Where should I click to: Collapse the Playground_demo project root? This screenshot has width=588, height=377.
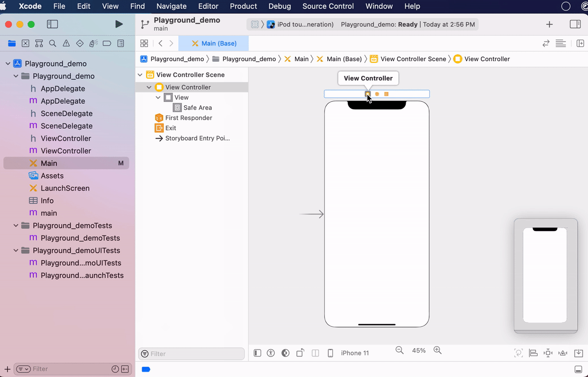8,64
